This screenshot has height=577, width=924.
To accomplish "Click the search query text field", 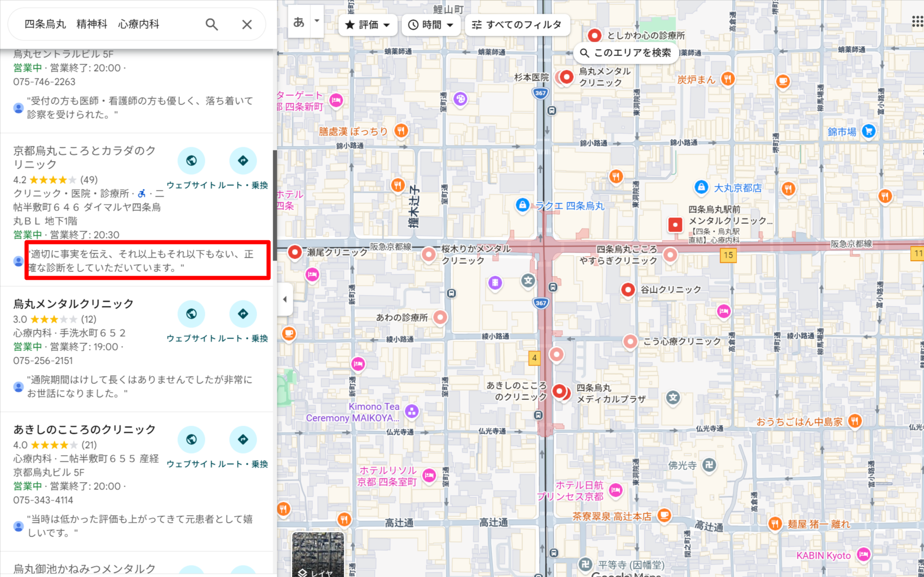I will [108, 24].
